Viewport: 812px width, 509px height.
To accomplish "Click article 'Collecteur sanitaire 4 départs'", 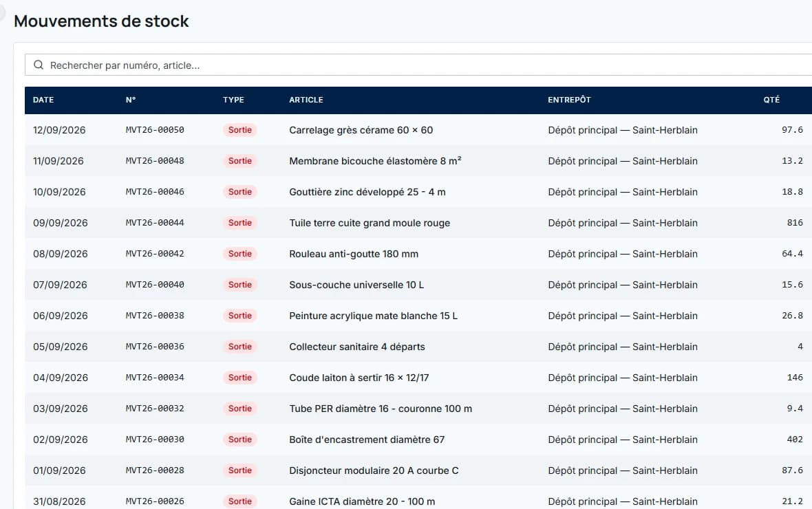I will pyautogui.click(x=357, y=347).
